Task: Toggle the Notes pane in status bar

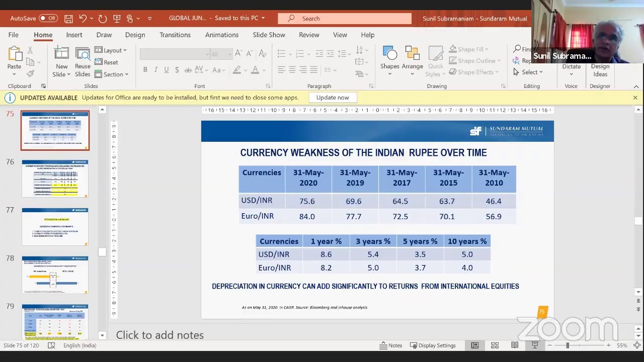Action: [x=391, y=345]
